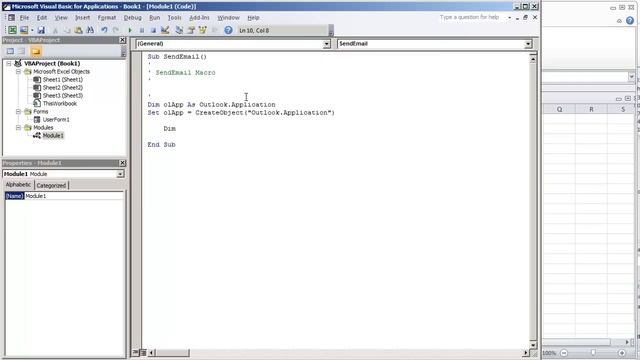Screen dimensions: 640x360
Task: Click the green Run Sub play icon
Action: pyautogui.click(x=130, y=30)
